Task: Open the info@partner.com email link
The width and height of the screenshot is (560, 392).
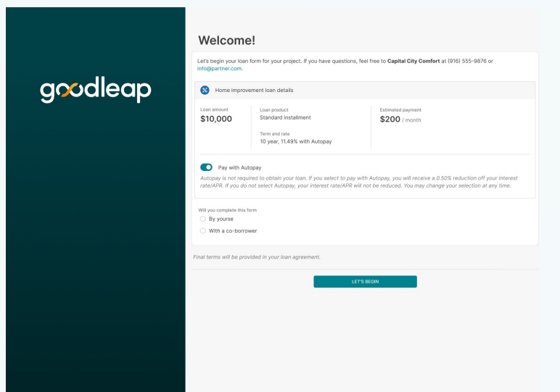Action: (219, 69)
